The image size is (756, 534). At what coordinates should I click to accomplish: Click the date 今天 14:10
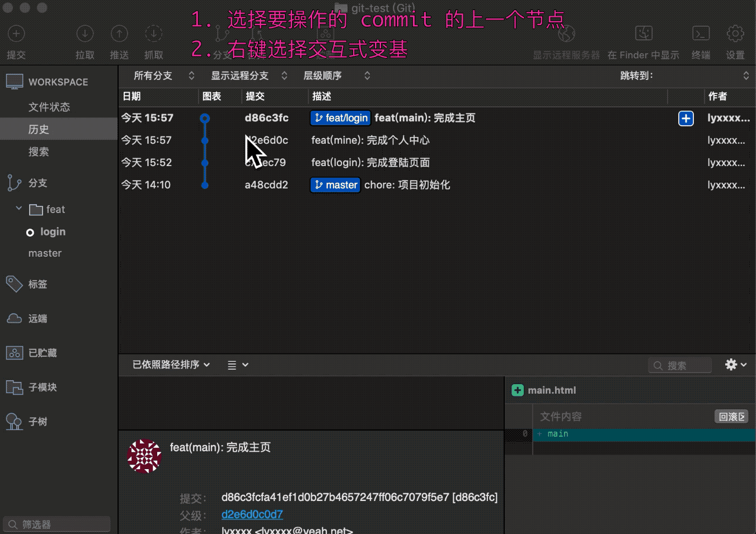pos(146,185)
